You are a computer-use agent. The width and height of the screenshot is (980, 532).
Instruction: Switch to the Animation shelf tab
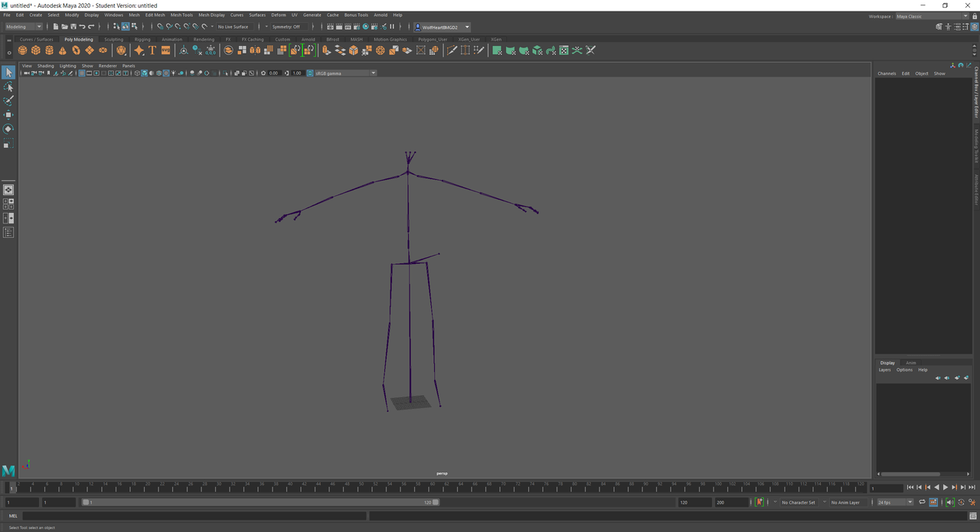click(x=171, y=39)
